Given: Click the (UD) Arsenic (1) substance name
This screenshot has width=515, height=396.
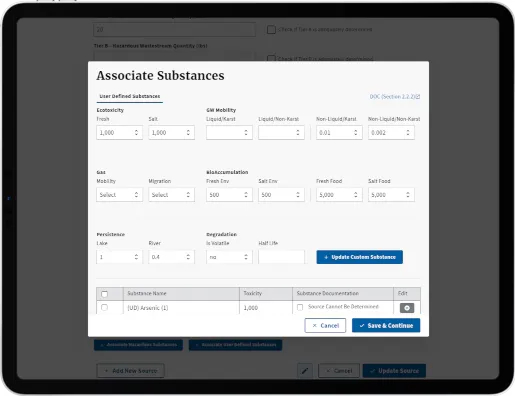Looking at the screenshot, I should pos(148,308).
